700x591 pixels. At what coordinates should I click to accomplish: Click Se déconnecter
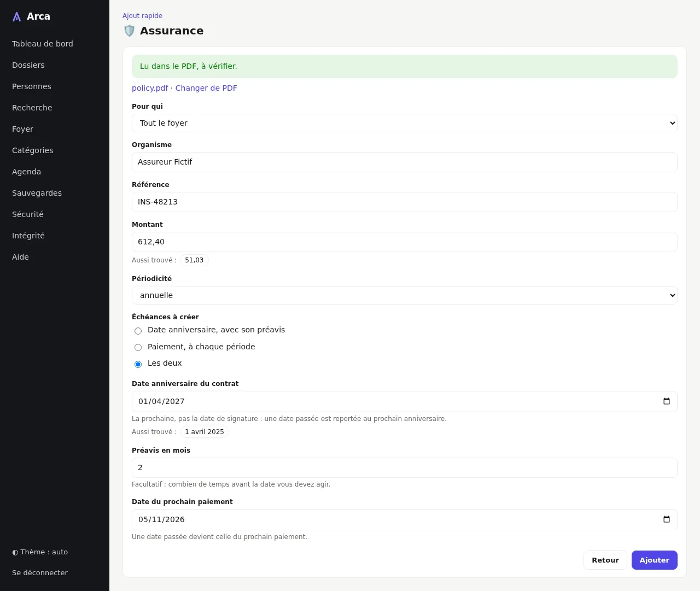40,573
